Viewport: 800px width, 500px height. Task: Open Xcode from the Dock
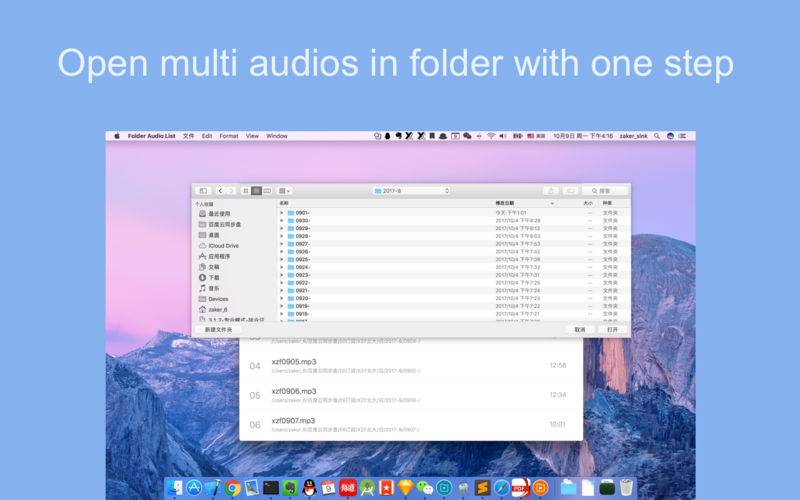[x=213, y=488]
